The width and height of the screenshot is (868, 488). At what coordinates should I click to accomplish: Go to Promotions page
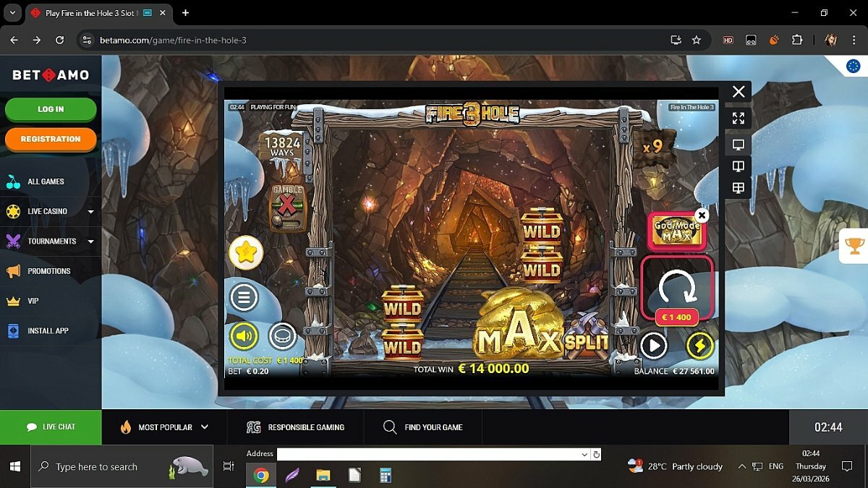(48, 271)
